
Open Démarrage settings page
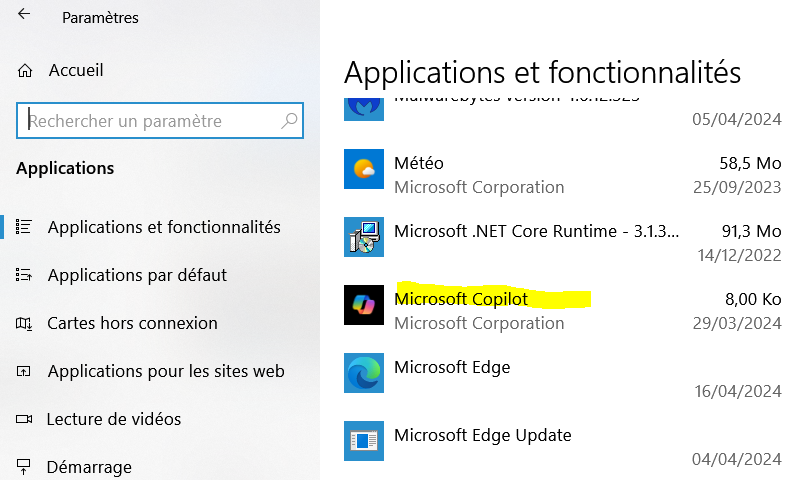(x=90, y=467)
